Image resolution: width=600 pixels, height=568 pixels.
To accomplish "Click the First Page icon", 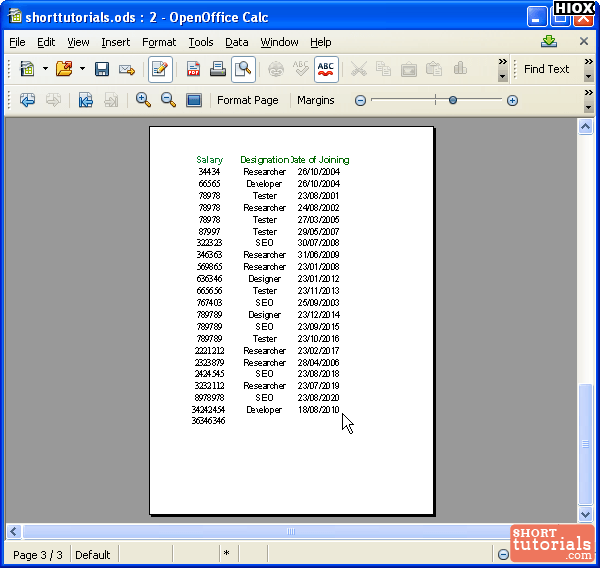I will 86,100.
